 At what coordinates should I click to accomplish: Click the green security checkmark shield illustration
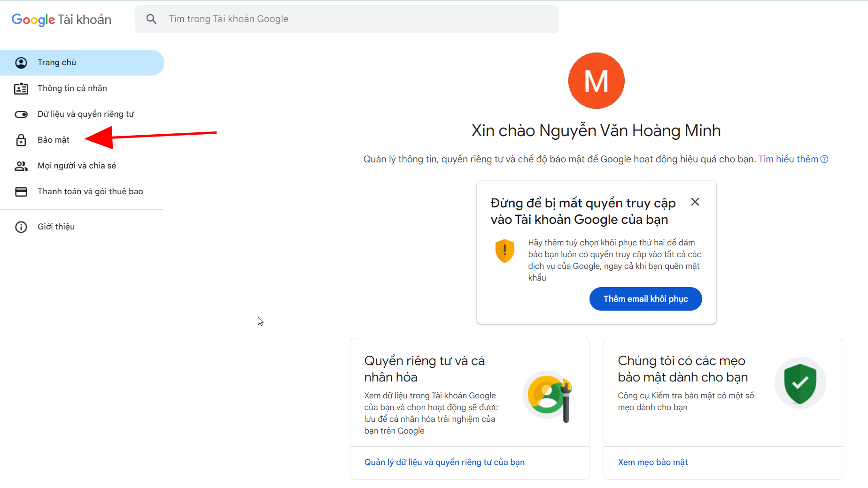tap(800, 383)
